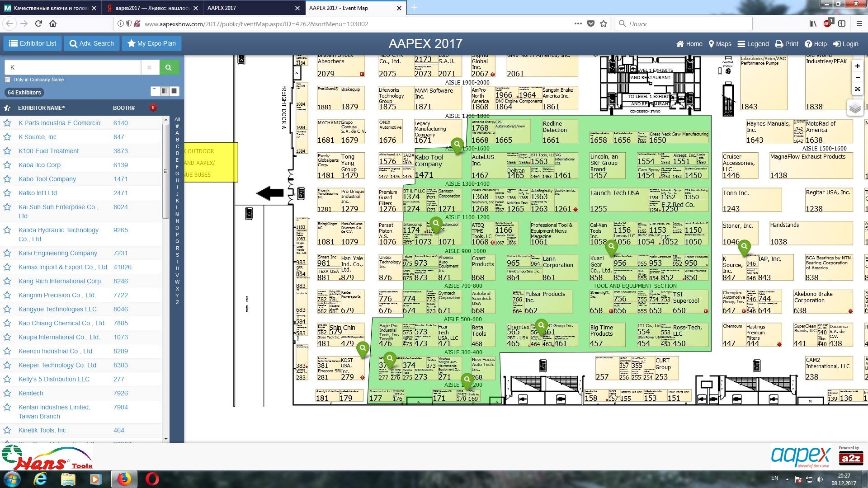Zoom out the floor map
868x488 pixels.
coord(857,77)
